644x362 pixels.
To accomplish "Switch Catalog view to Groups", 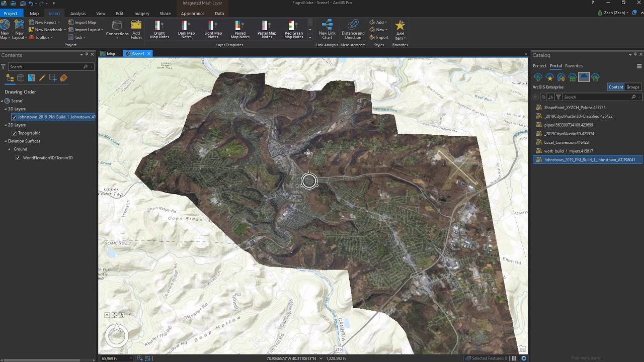I will pyautogui.click(x=633, y=87).
